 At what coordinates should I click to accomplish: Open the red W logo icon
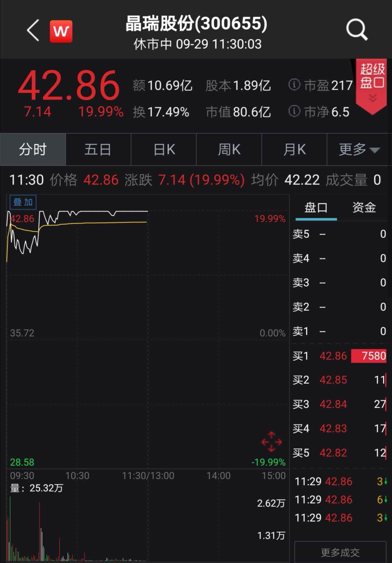tap(61, 32)
